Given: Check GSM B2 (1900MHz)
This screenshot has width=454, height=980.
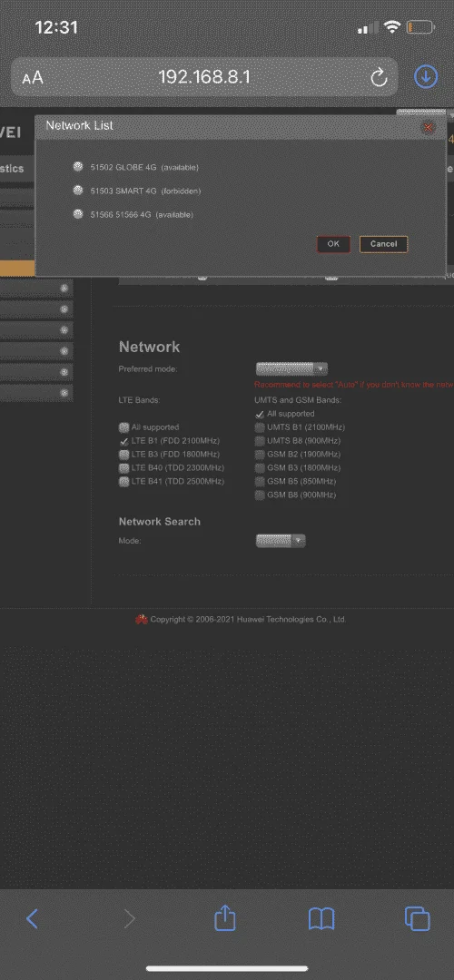Looking at the screenshot, I should [x=260, y=455].
